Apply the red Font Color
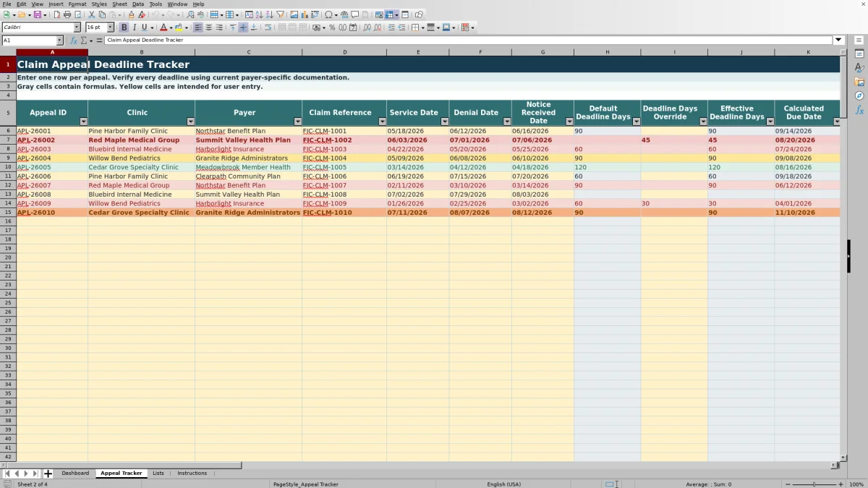The width and height of the screenshot is (868, 488). click(163, 27)
